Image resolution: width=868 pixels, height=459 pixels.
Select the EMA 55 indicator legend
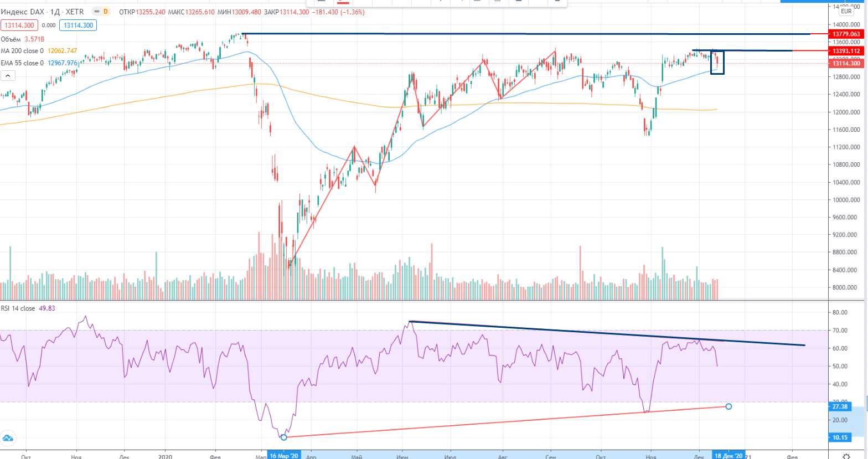(x=22, y=63)
